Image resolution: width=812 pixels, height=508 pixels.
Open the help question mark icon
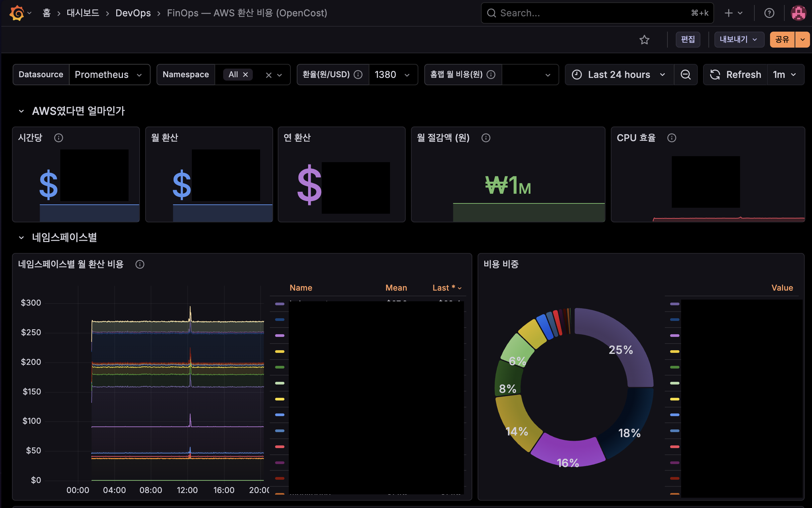point(769,13)
